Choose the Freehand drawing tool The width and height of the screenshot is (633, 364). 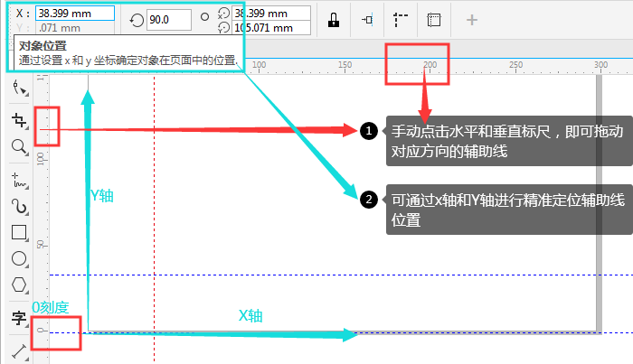(19, 181)
